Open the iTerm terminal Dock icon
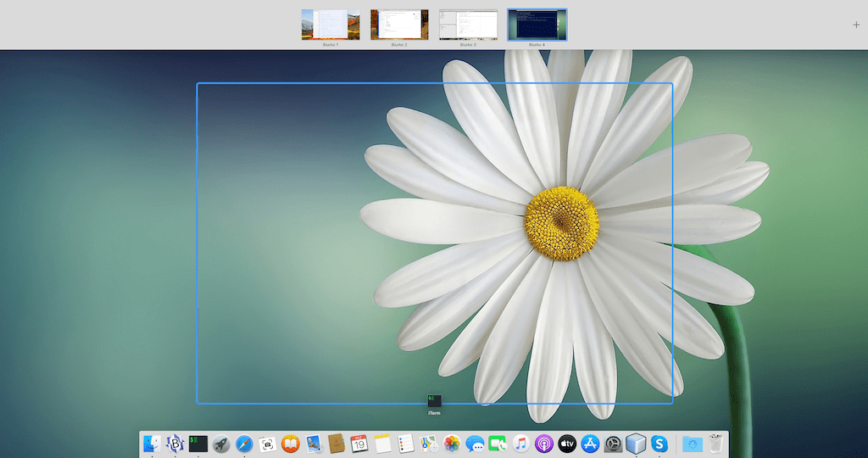Image resolution: width=868 pixels, height=458 pixels. coord(198,444)
